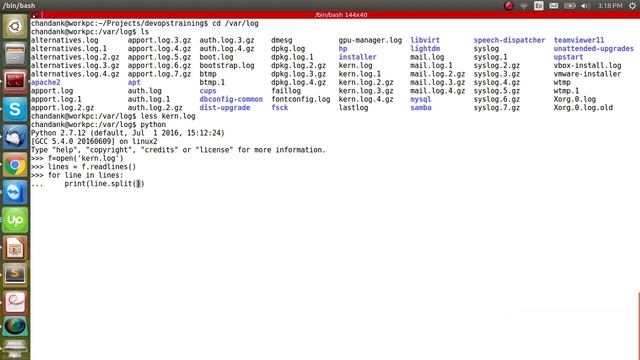Click the 'apport.log.7.gz' file name
The image size is (640, 360).
pos(159,74)
